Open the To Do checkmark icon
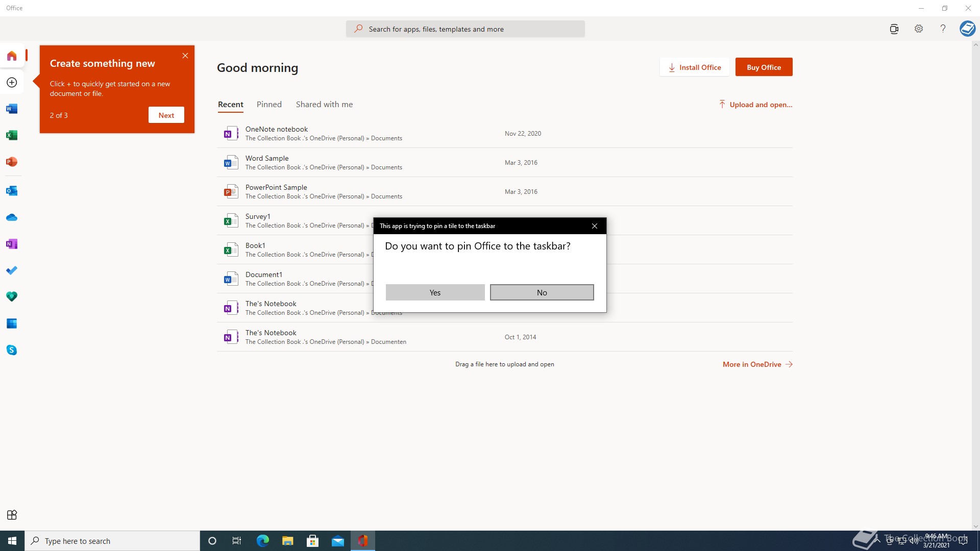 (12, 270)
